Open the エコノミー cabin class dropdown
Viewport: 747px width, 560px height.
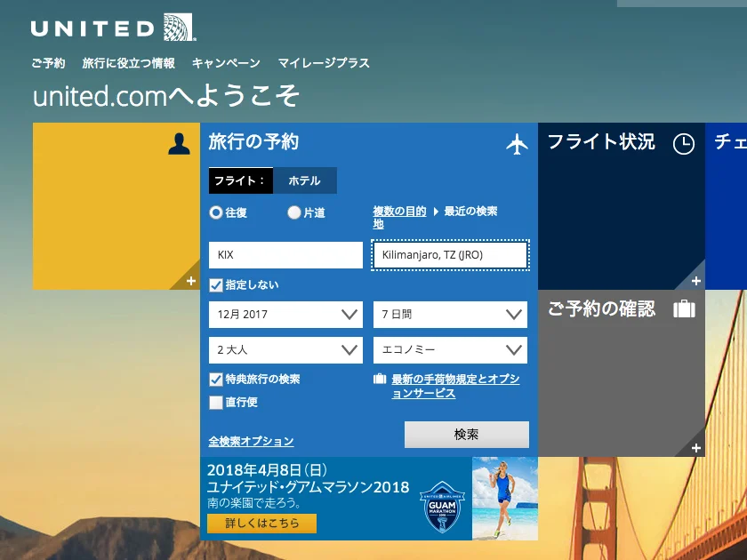point(450,350)
